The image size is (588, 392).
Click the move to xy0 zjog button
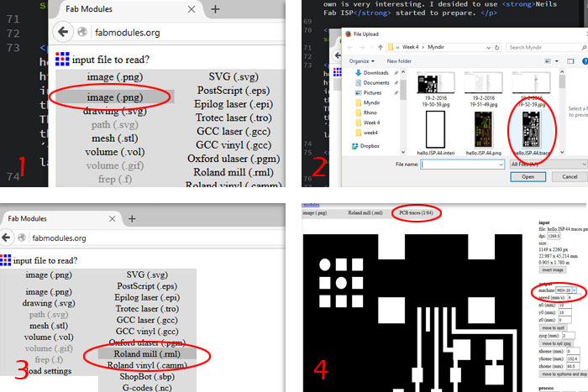(x=556, y=343)
